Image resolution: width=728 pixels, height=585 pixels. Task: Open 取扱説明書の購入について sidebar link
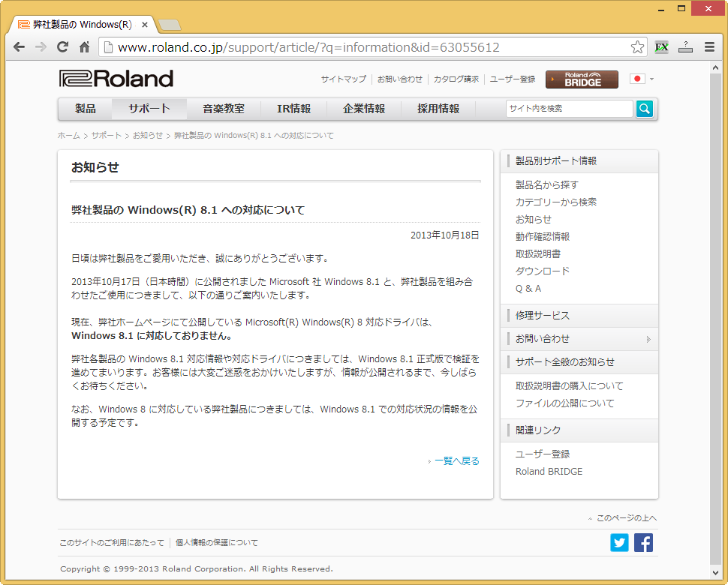[570, 386]
